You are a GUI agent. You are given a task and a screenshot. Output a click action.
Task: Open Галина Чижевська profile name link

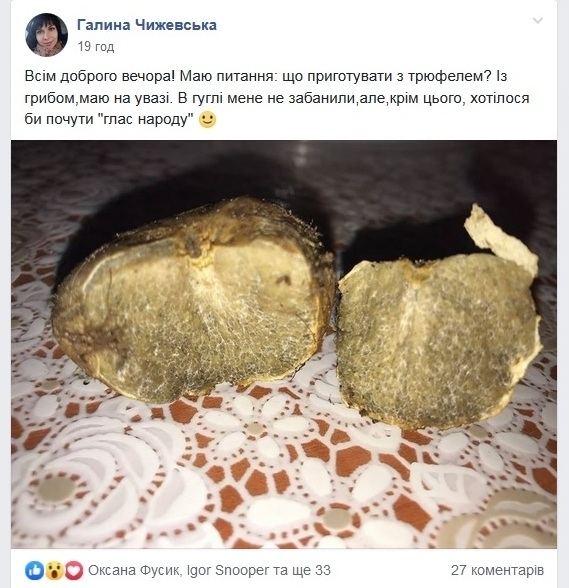click(147, 25)
